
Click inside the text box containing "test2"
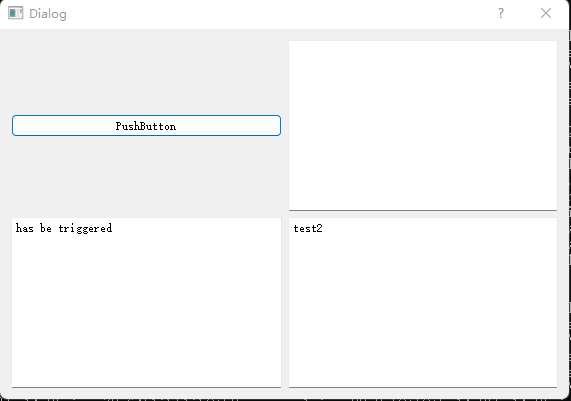(423, 303)
